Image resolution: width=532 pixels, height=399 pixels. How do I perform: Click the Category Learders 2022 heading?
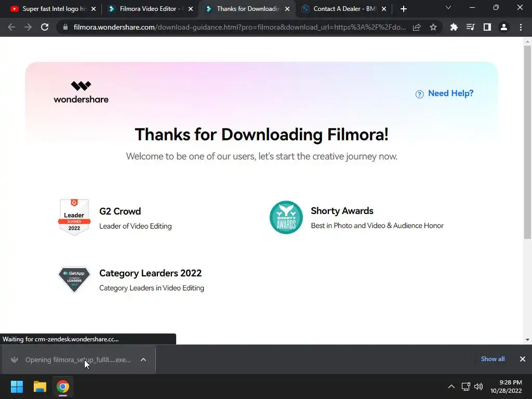(150, 273)
